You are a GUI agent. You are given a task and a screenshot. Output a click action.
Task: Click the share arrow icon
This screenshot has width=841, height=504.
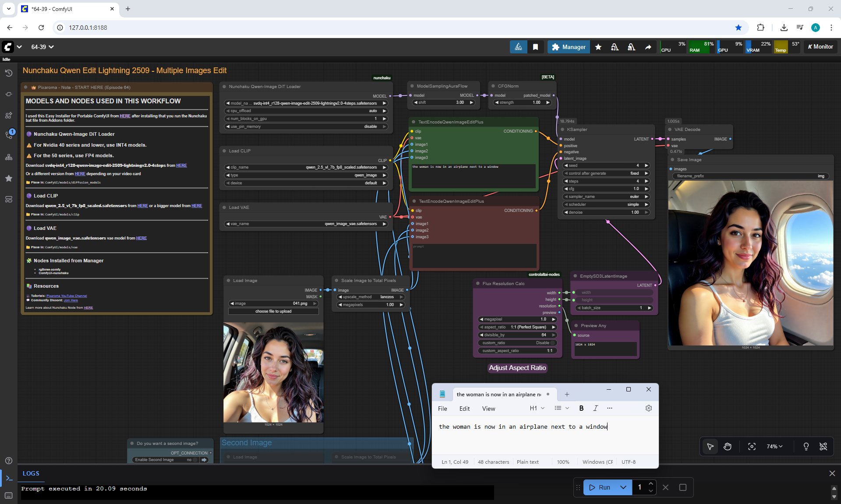click(648, 47)
